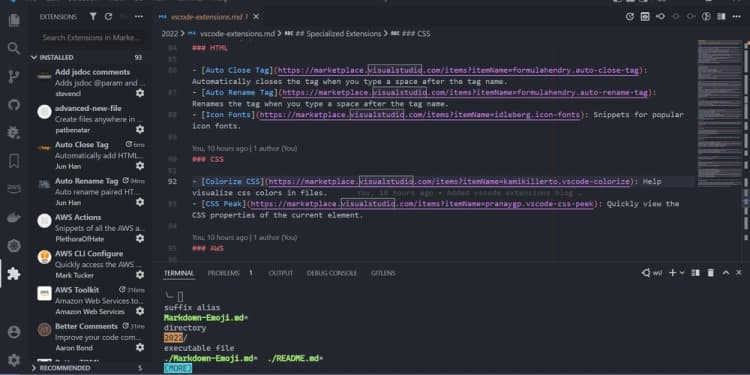Kill terminal with the trash icon
Image resolution: width=750 pixels, height=375 pixels.
tap(711, 273)
